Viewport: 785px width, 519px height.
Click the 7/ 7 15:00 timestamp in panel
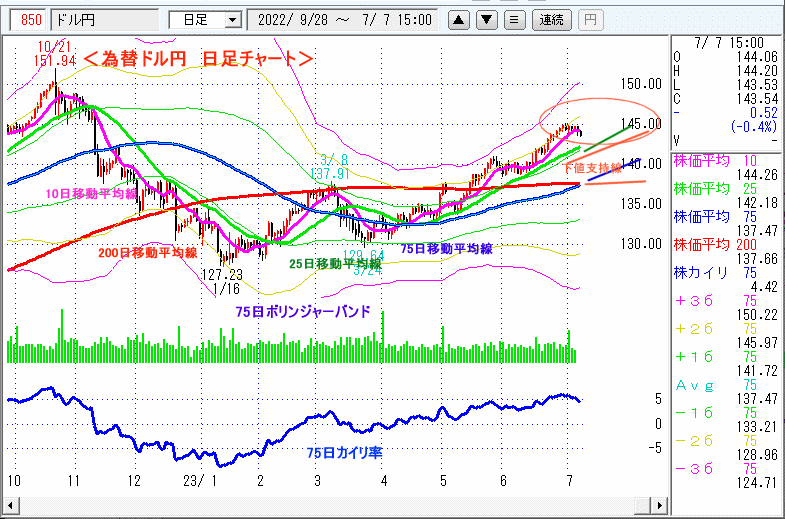729,43
